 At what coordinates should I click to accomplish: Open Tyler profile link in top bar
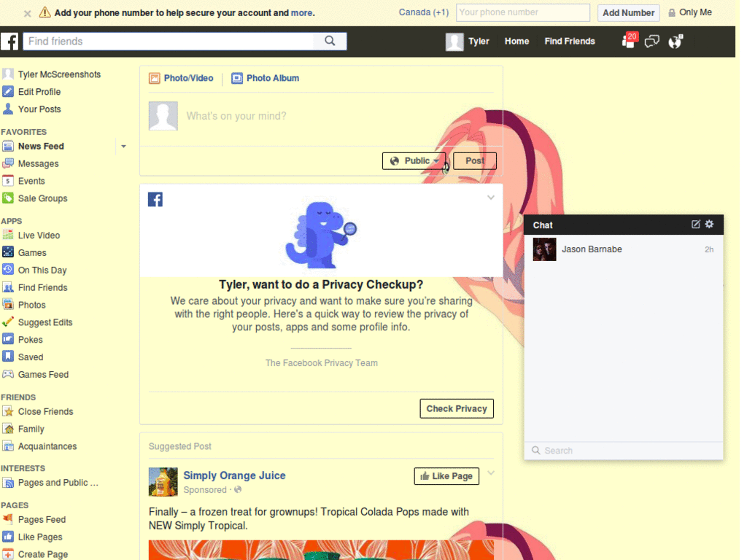point(479,42)
